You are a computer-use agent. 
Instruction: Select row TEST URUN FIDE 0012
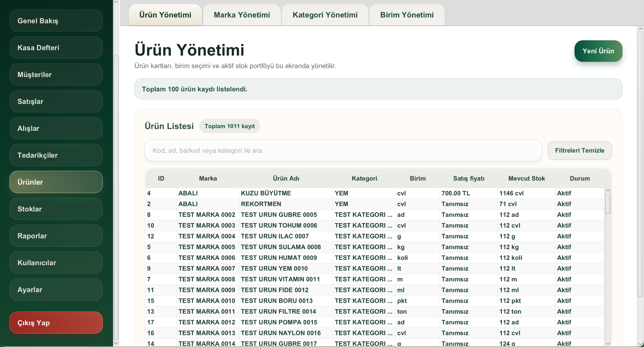[375, 290]
